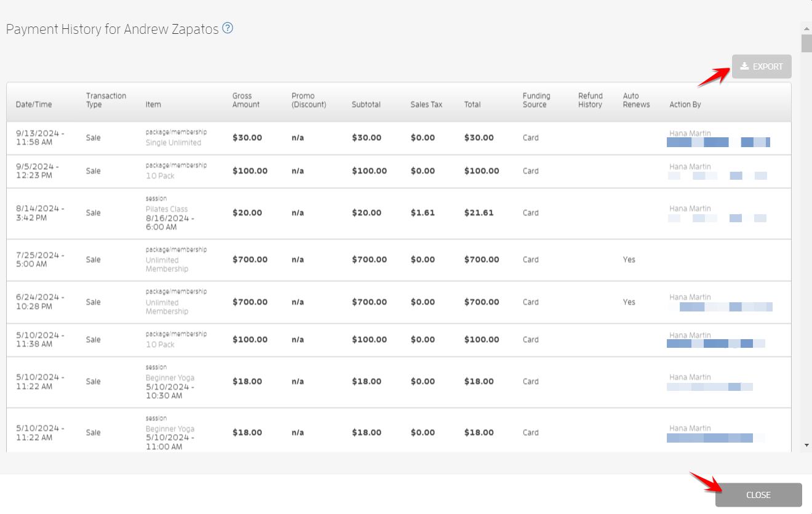Click the vertical scrollbar thumb
The height and width of the screenshot is (514, 812).
[x=806, y=43]
